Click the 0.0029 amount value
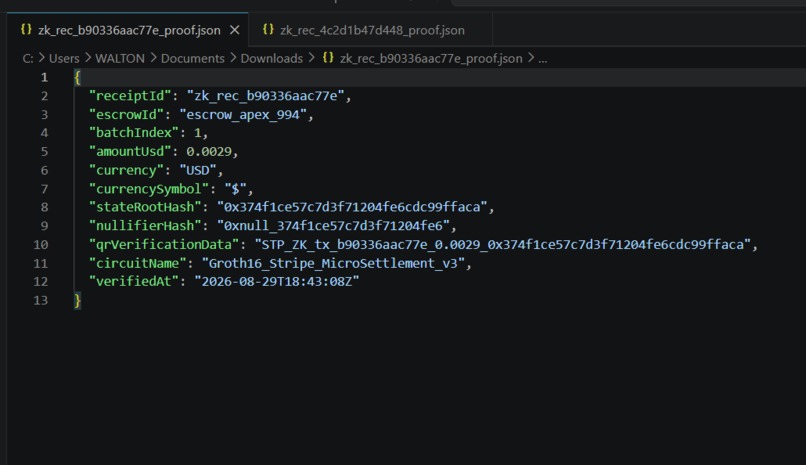The width and height of the screenshot is (806, 465). (x=209, y=152)
